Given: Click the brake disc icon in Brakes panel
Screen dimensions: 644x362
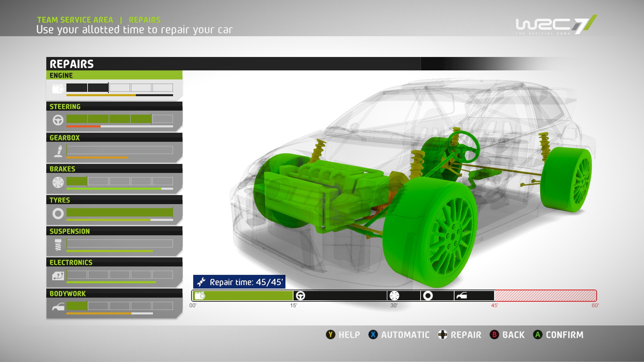Looking at the screenshot, I should [x=58, y=182].
